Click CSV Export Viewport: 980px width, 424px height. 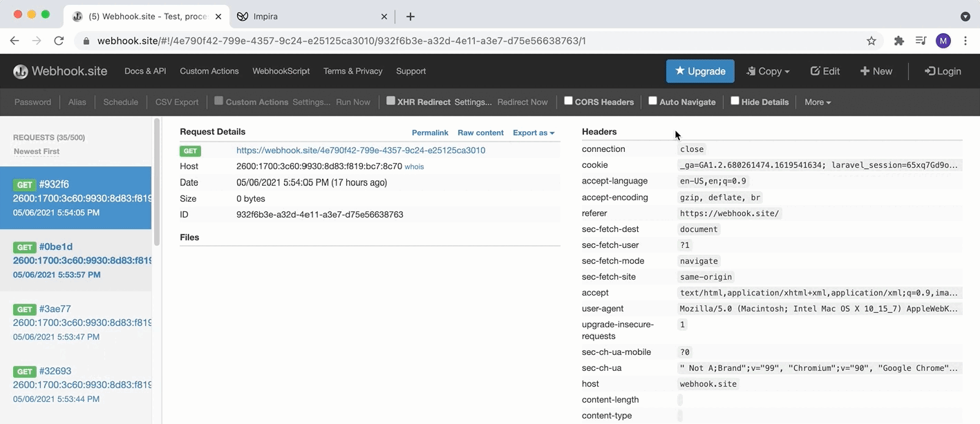(x=177, y=102)
